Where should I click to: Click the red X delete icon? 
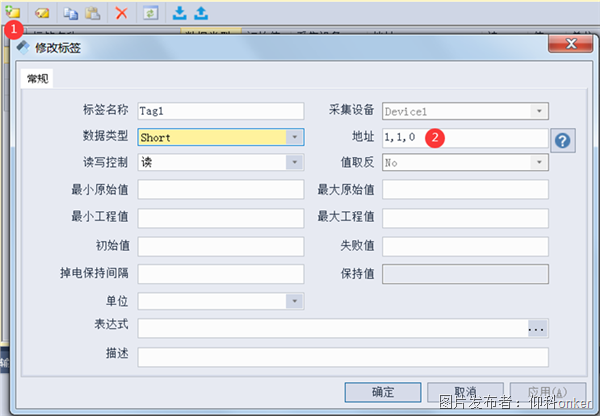tap(121, 13)
